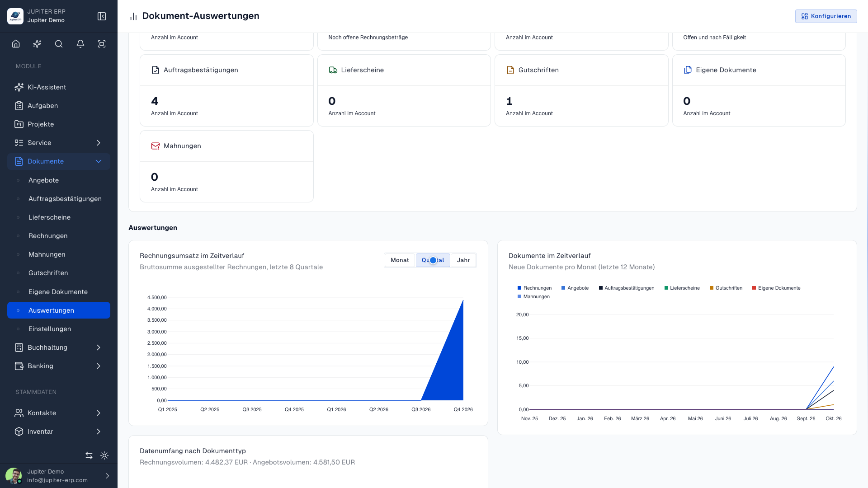This screenshot has width=868, height=488.
Task: Open the sparkle AI shortcut icon
Action: [x=37, y=44]
